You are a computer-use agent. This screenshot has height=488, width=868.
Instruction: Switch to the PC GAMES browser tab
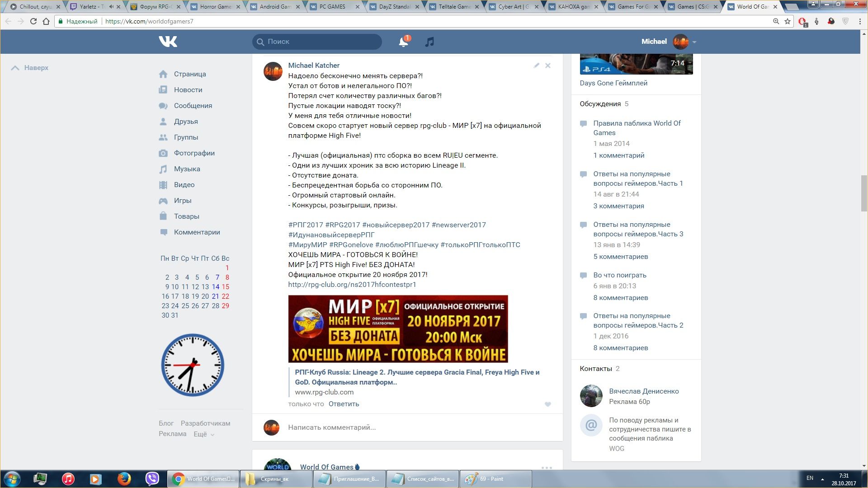[x=332, y=7]
